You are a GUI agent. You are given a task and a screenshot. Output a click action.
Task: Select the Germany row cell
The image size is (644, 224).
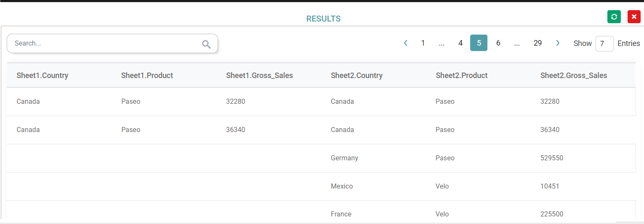344,158
